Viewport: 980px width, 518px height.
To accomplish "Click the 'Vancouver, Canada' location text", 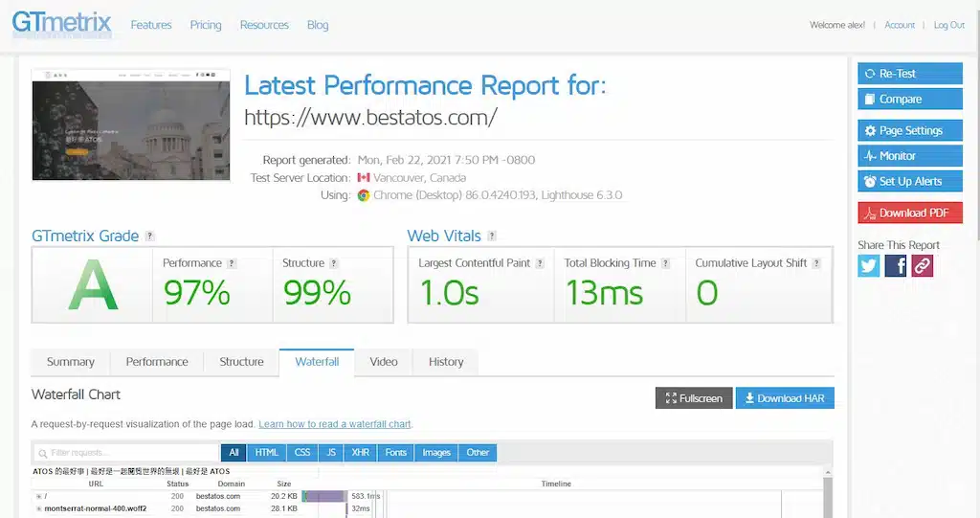I will [419, 178].
